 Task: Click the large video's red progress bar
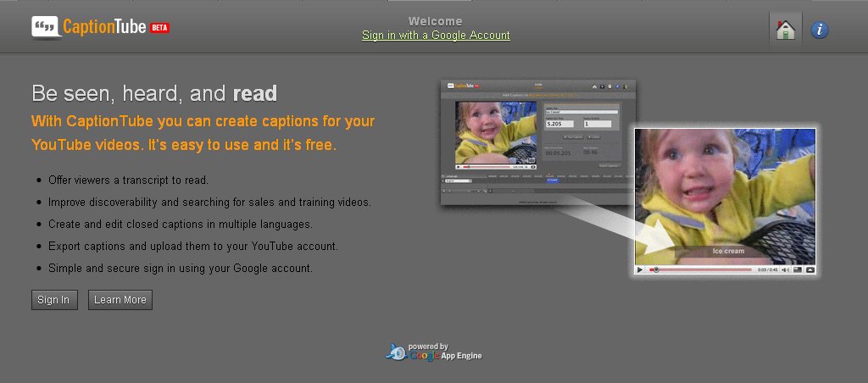[702, 269]
